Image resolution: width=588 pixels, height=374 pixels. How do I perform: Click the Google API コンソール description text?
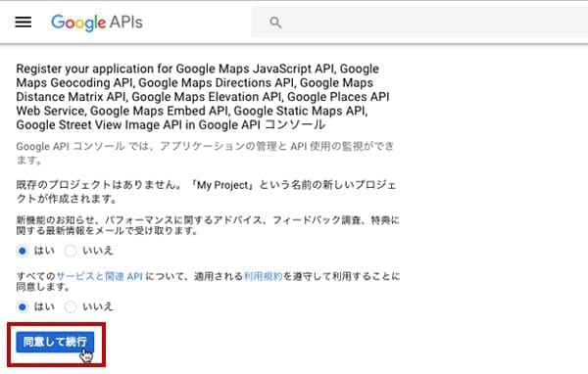[205, 153]
